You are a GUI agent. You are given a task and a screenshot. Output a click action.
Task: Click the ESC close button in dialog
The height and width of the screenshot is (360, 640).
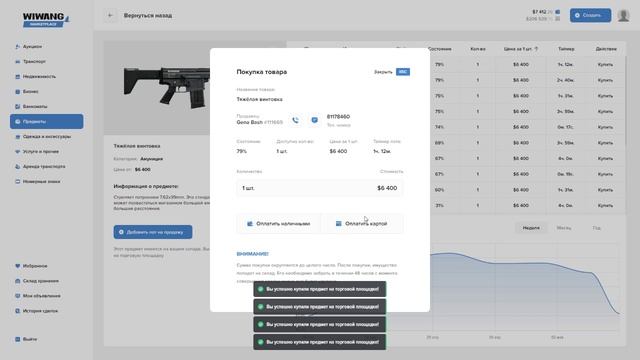click(403, 72)
